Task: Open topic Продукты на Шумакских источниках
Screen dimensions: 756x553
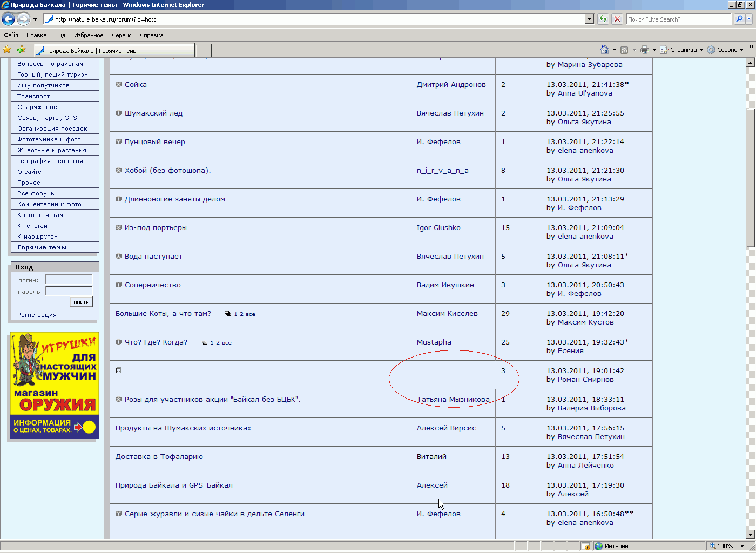Action: click(x=183, y=428)
